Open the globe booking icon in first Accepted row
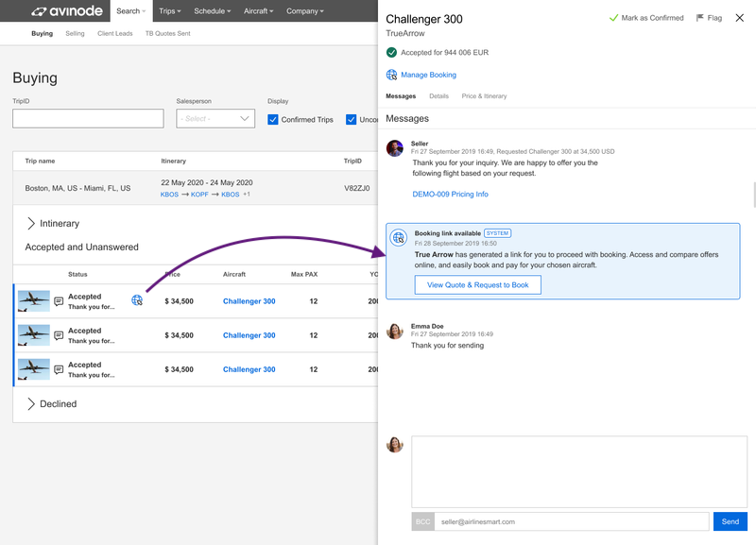 137,300
